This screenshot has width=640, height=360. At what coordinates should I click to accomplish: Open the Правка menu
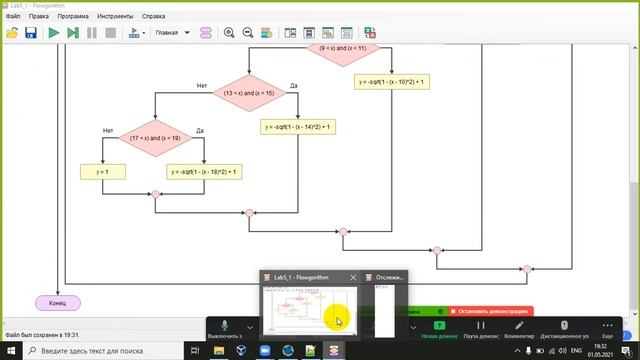[39, 16]
